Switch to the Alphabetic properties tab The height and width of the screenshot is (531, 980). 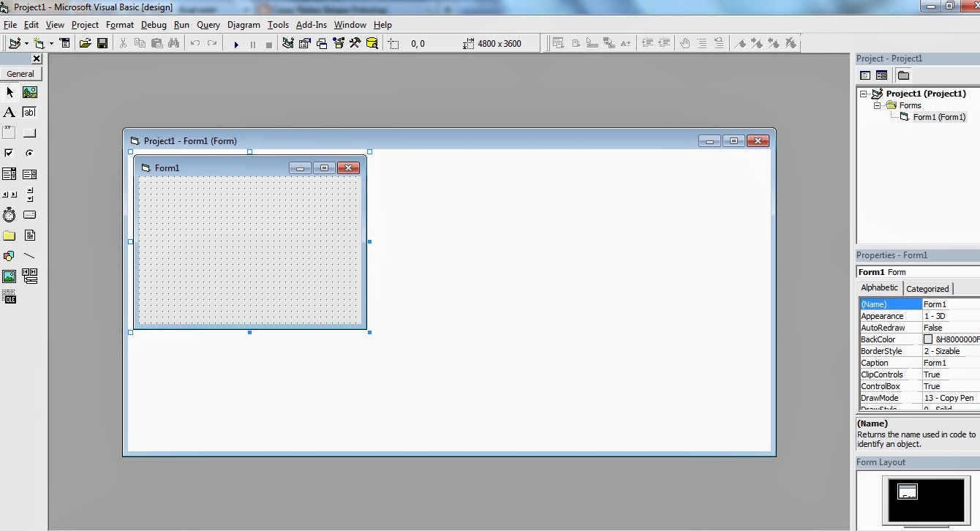click(879, 287)
